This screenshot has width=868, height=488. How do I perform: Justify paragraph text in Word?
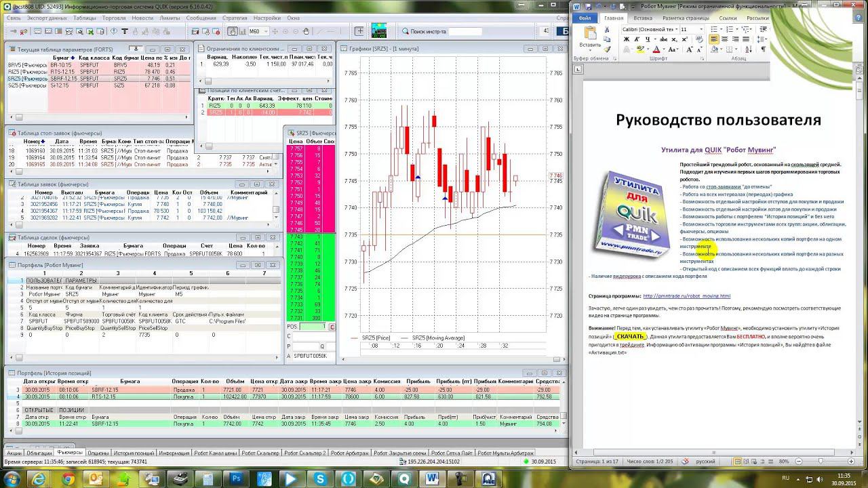[x=746, y=39]
